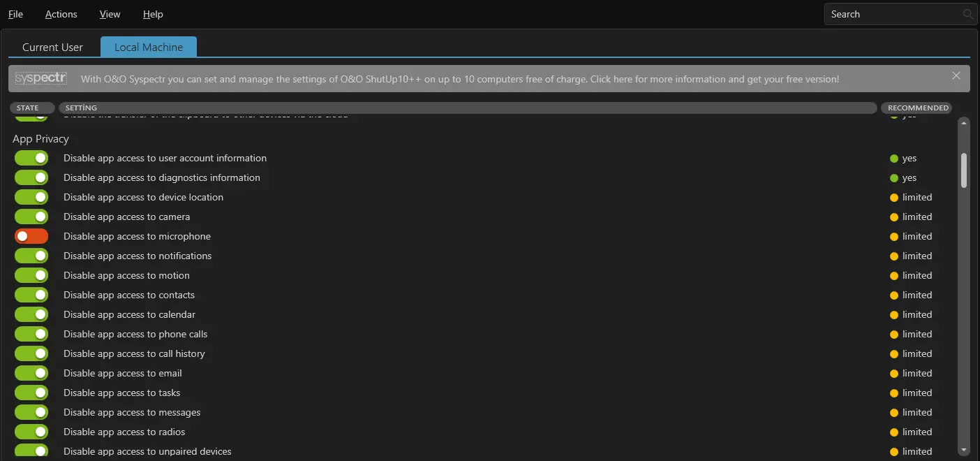Open the File menu
Viewport: 980px width, 461px height.
tap(15, 14)
